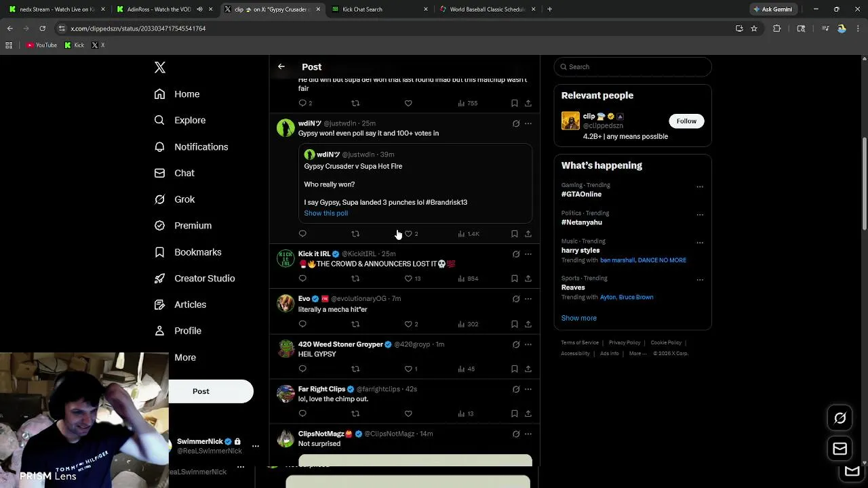Open more options on ClipsNotMagz post
The width and height of the screenshot is (868, 488).
point(528,434)
